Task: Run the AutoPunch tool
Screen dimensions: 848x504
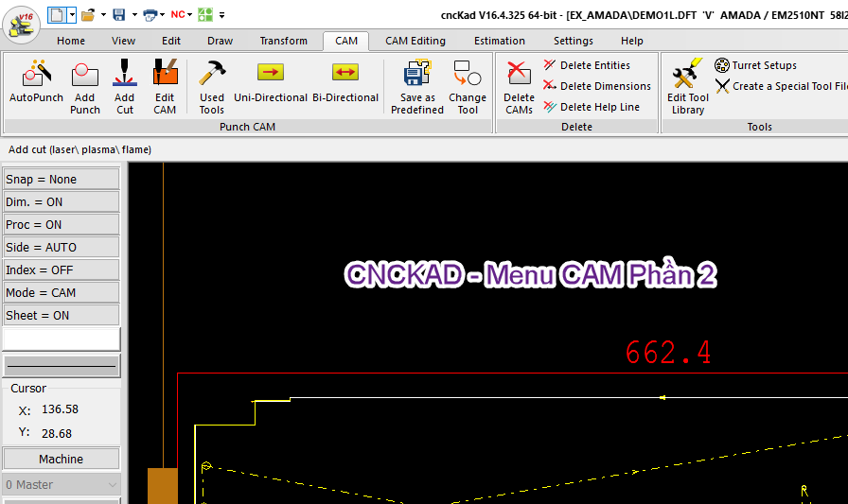Action: point(36,81)
